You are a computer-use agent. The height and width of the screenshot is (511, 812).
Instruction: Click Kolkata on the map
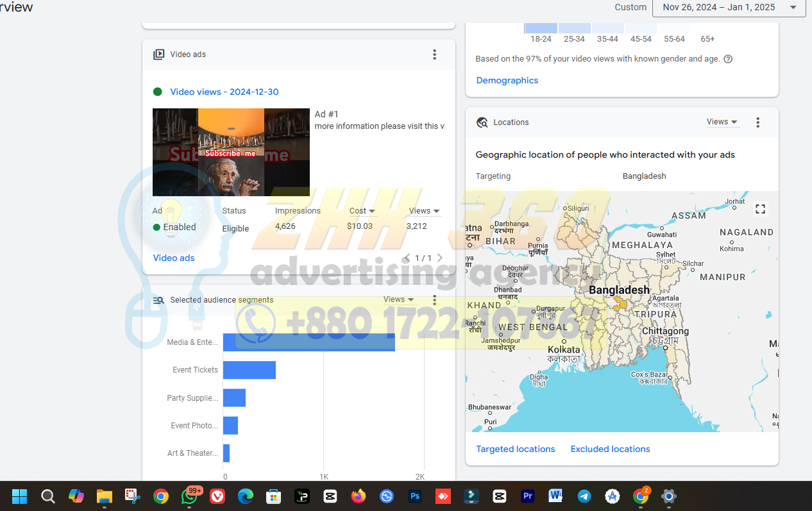point(564,350)
